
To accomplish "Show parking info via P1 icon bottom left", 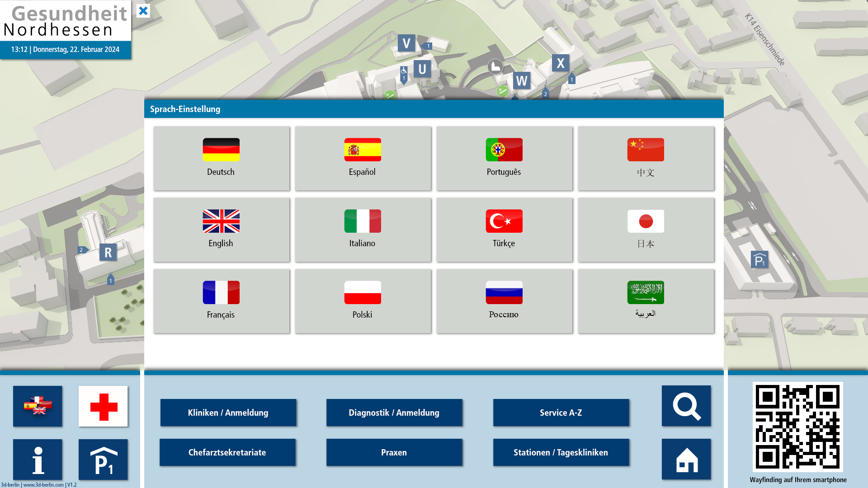I will [x=103, y=460].
